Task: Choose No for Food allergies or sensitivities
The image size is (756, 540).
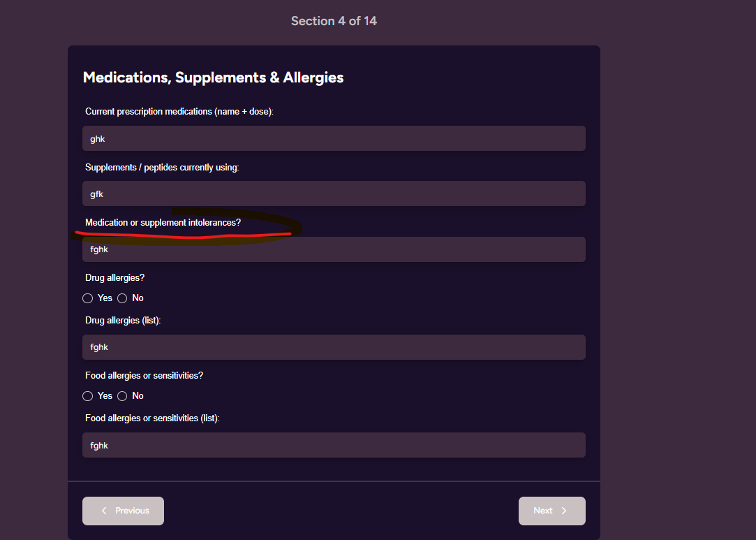Action: (x=122, y=396)
